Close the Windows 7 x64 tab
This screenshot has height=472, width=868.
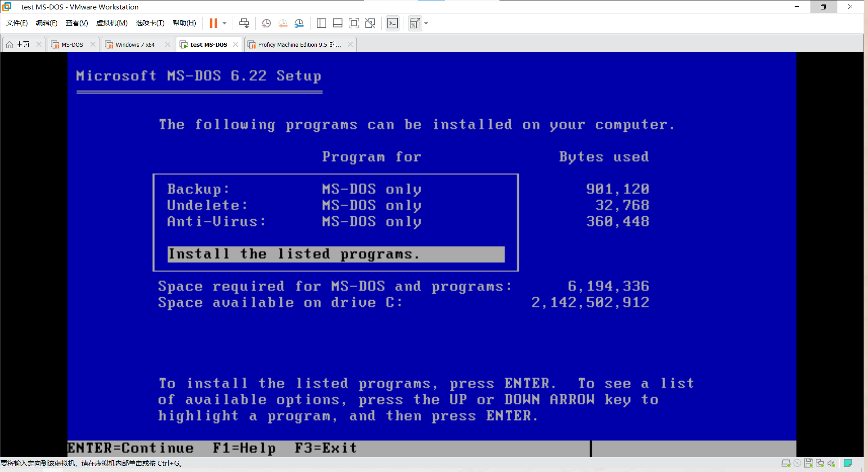coord(167,45)
